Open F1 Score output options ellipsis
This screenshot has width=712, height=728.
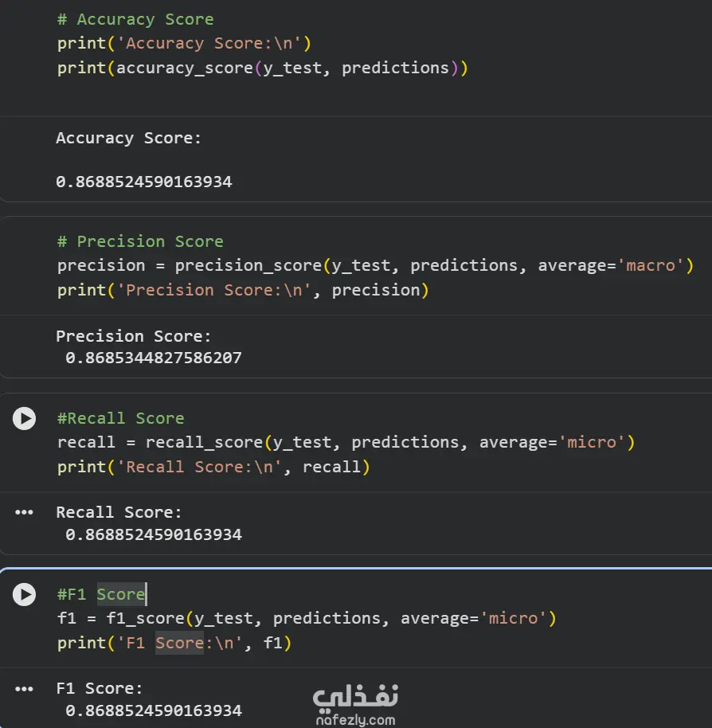24,688
